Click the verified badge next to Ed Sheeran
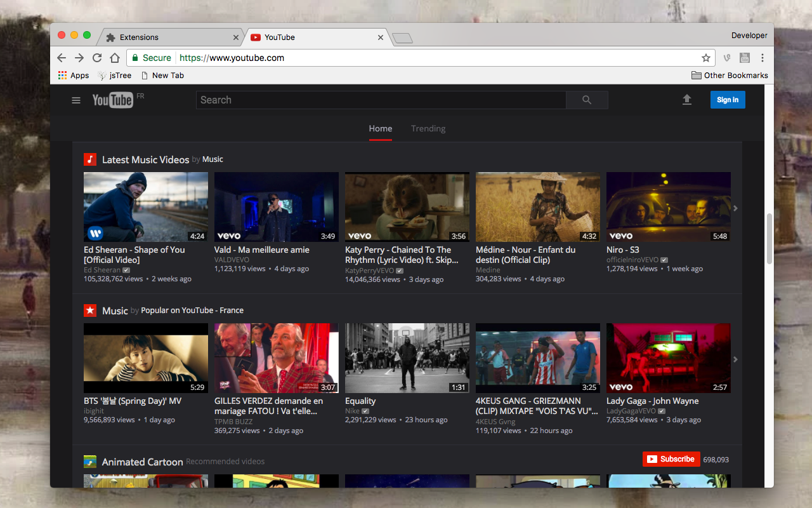This screenshot has width=812, height=508. [x=126, y=269]
